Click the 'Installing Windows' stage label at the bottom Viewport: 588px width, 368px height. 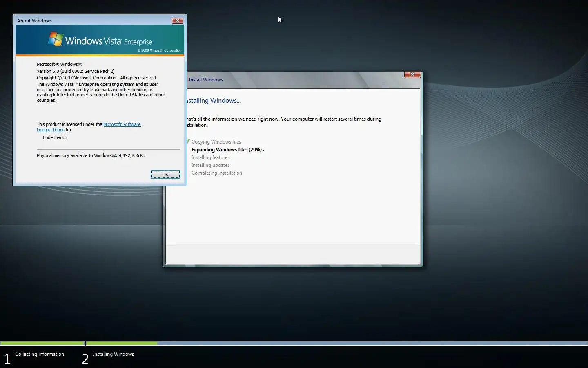coord(113,354)
